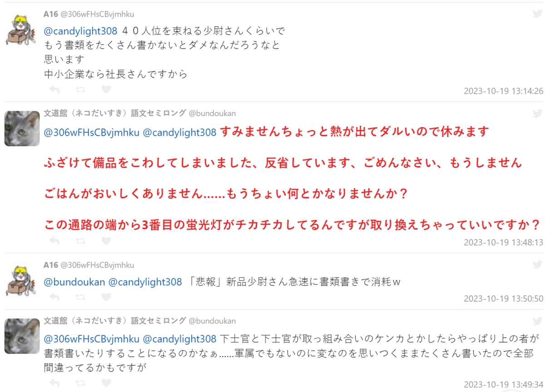The image size is (545, 392).
Task: Like the 悲報 tweet by A16
Action: tap(106, 298)
